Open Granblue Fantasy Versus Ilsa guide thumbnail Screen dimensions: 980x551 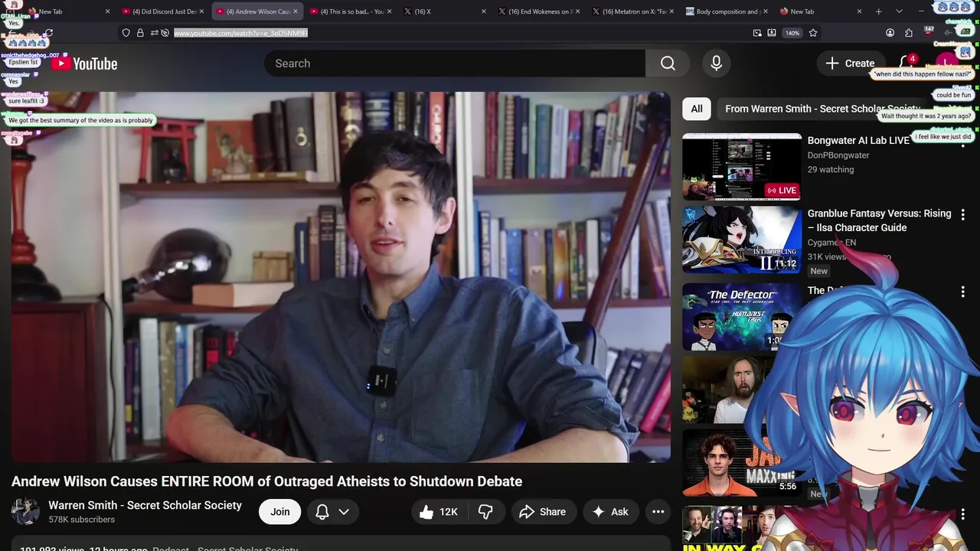pos(742,240)
